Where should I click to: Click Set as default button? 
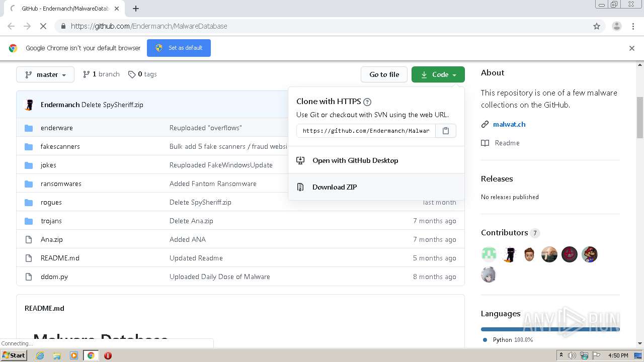pos(179,48)
